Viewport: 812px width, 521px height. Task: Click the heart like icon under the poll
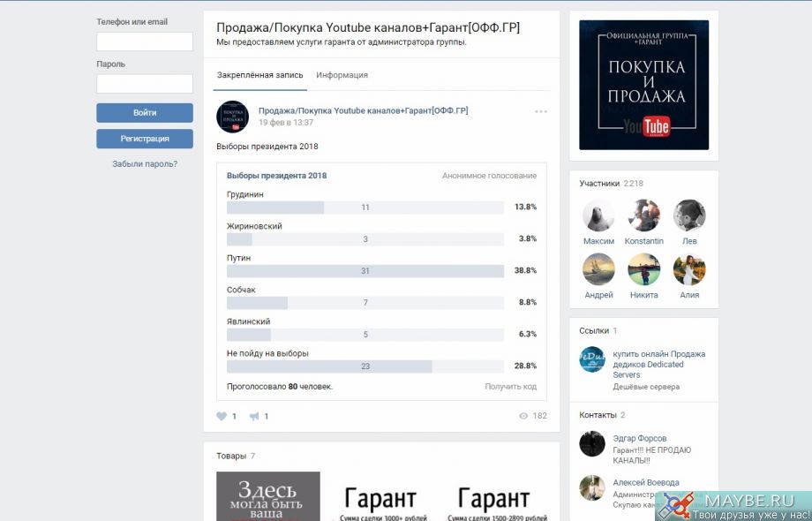click(x=222, y=416)
